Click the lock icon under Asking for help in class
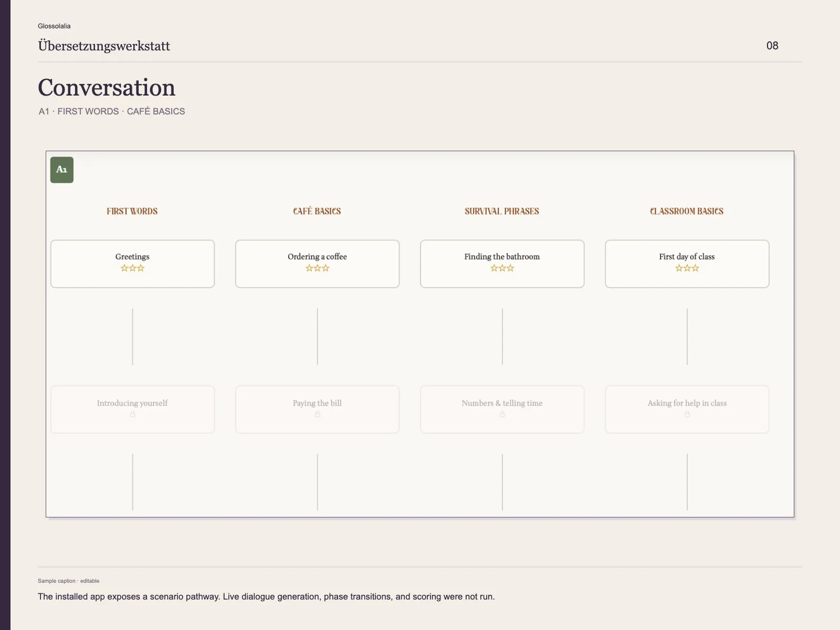Image resolution: width=840 pixels, height=630 pixels. click(687, 414)
